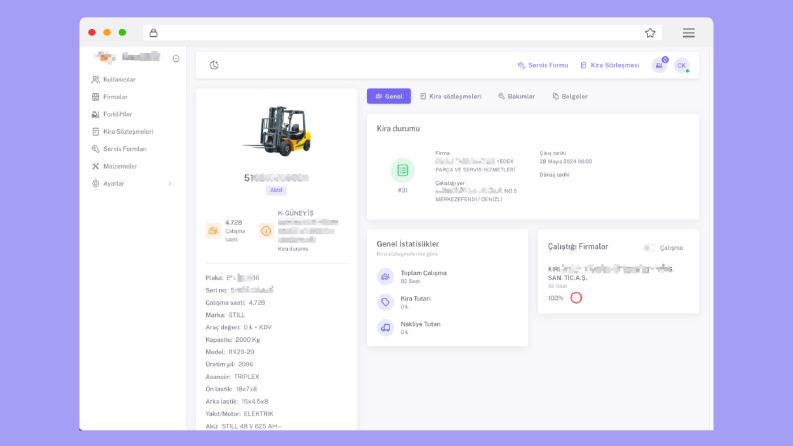Click the 100% red progress circle
Image resolution: width=793 pixels, height=446 pixels.
576,298
